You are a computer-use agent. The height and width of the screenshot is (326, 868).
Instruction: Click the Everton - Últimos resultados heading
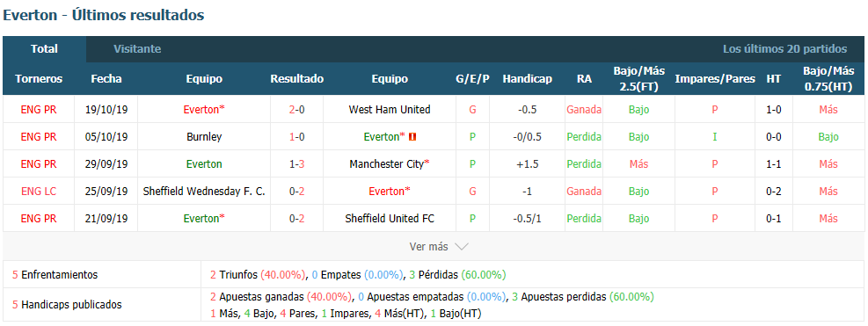(x=104, y=15)
